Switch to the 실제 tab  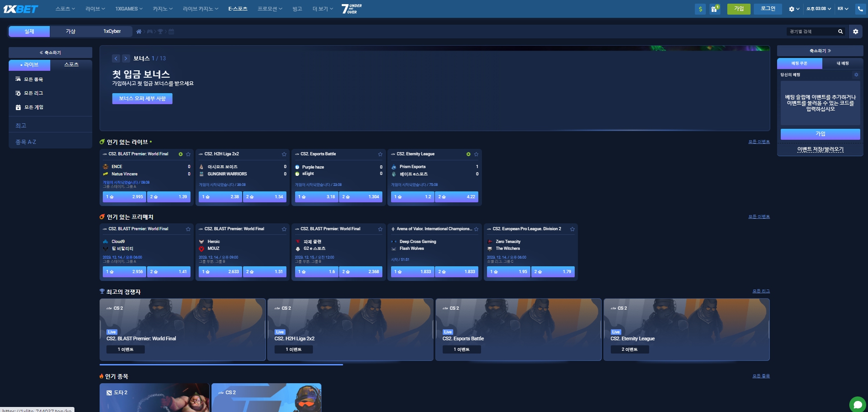(x=29, y=32)
